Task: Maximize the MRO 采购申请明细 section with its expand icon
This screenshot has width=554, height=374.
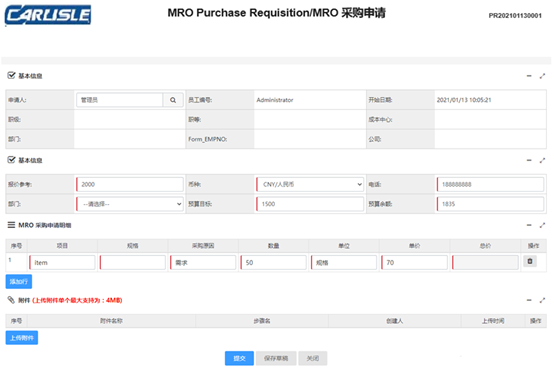Action: (x=542, y=225)
